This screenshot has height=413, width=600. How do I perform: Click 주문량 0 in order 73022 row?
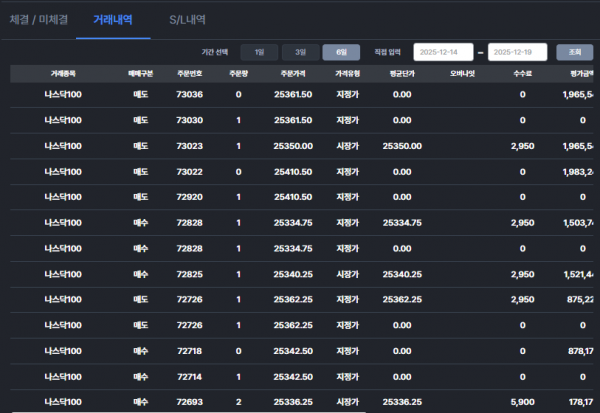238,172
